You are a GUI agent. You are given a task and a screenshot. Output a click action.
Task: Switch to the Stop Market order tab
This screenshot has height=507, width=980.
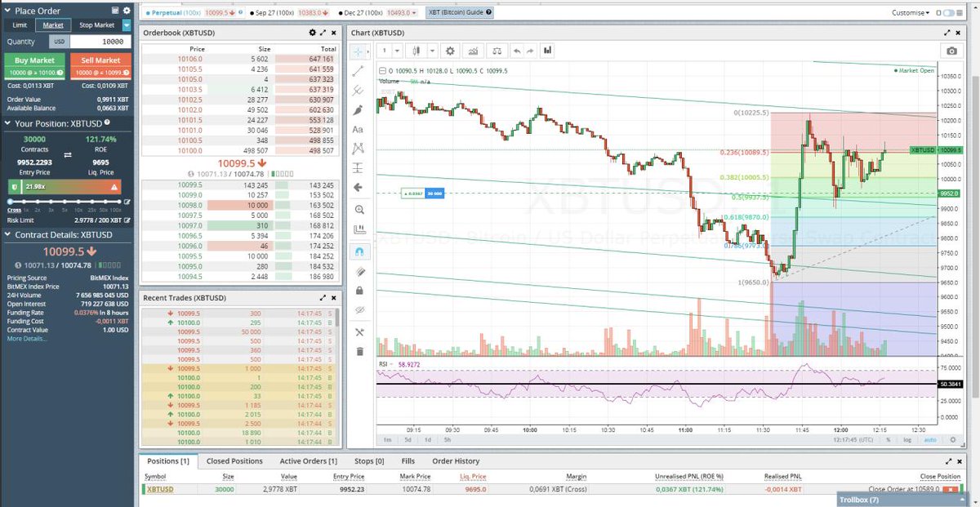pyautogui.click(x=96, y=25)
